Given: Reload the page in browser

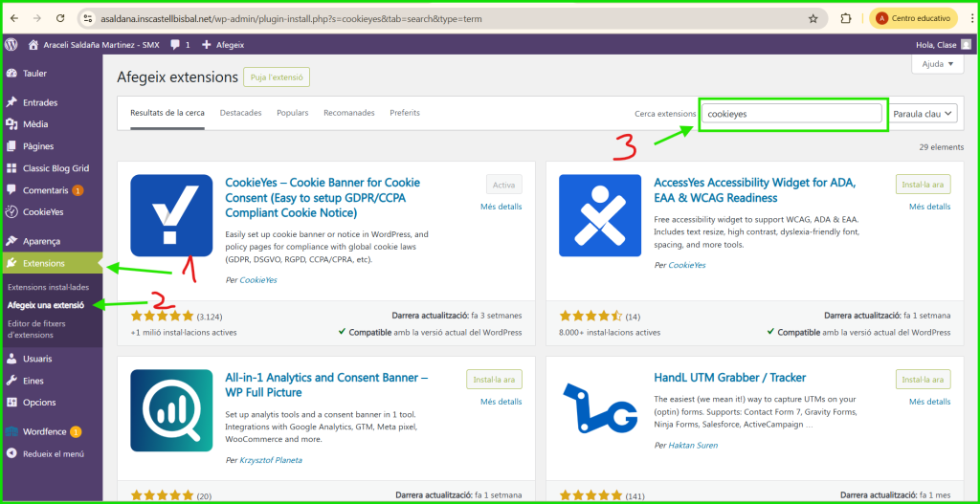Looking at the screenshot, I should 60,18.
